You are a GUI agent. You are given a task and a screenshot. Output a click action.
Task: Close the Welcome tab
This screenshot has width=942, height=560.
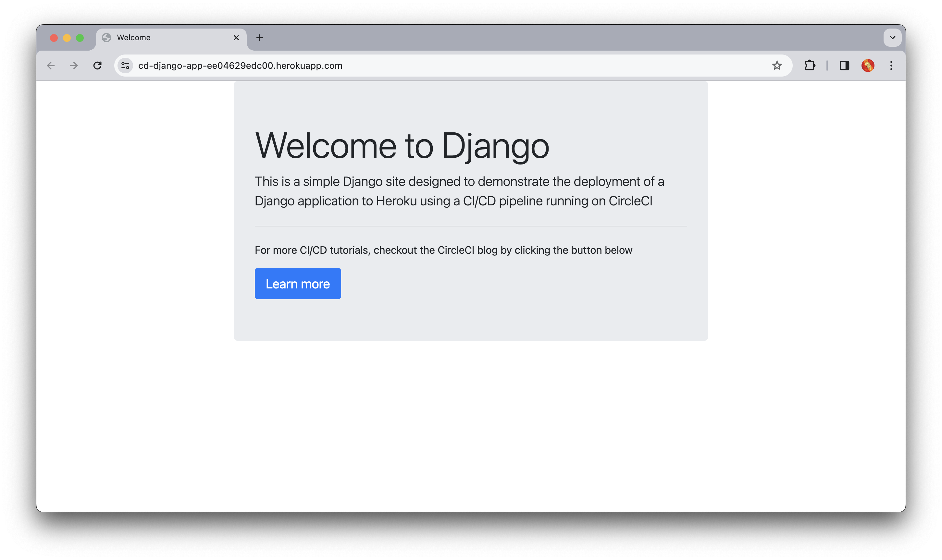tap(236, 37)
